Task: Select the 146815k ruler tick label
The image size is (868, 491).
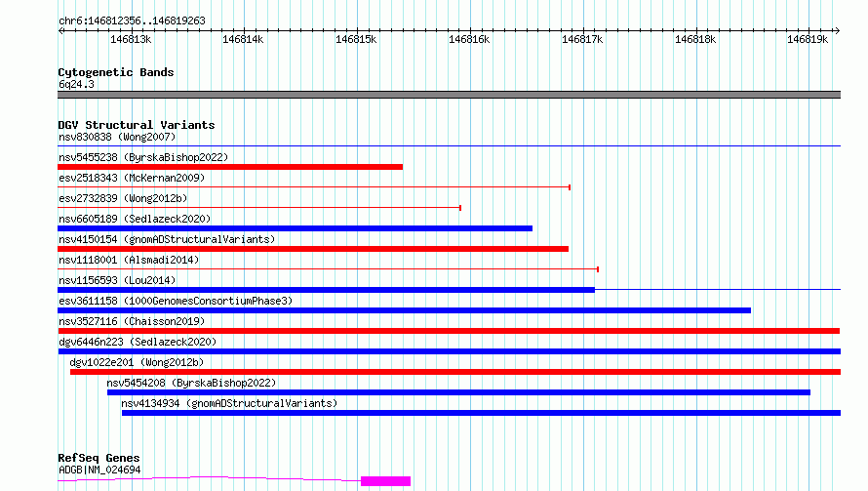Action: tap(356, 39)
